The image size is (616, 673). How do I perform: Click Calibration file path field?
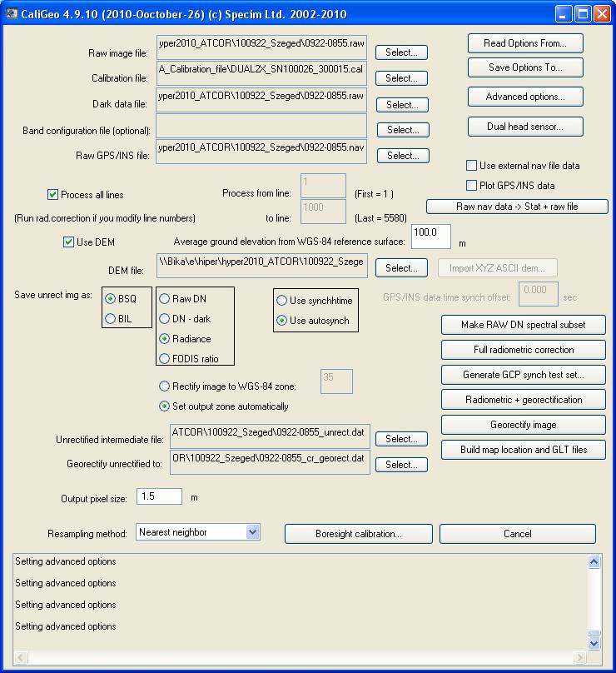(x=261, y=73)
